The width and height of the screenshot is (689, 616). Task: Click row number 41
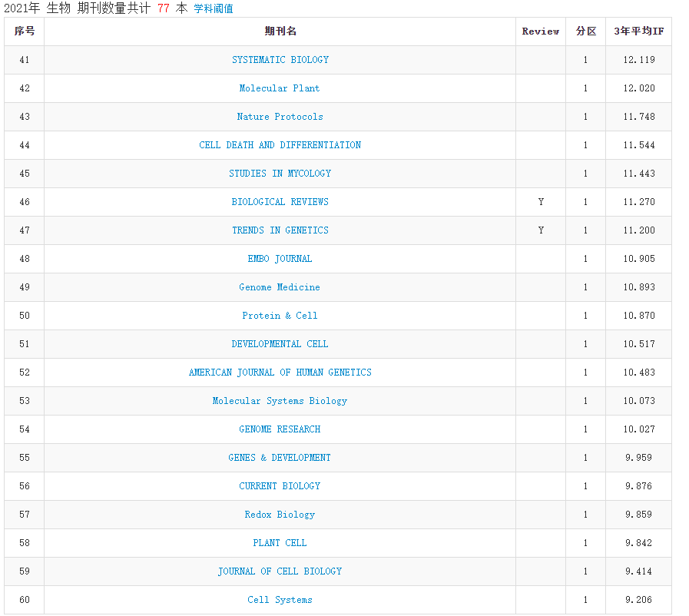coord(25,60)
